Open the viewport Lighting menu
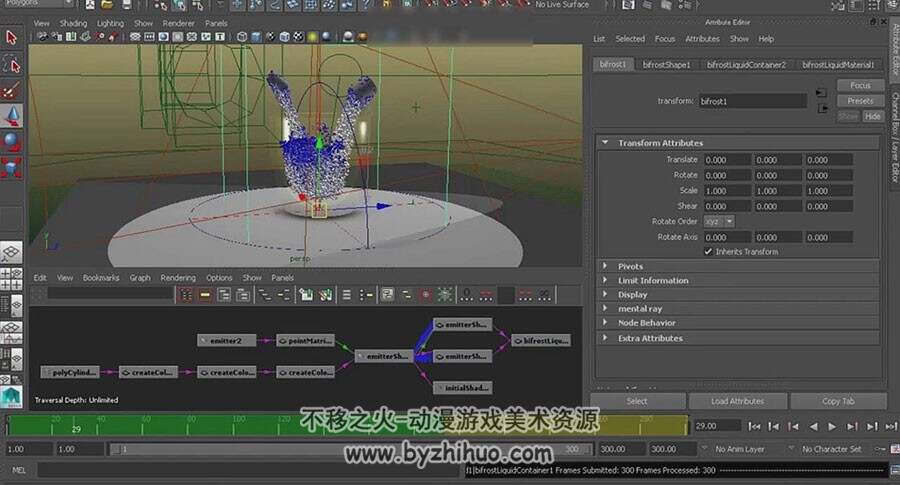 pyautogui.click(x=110, y=24)
